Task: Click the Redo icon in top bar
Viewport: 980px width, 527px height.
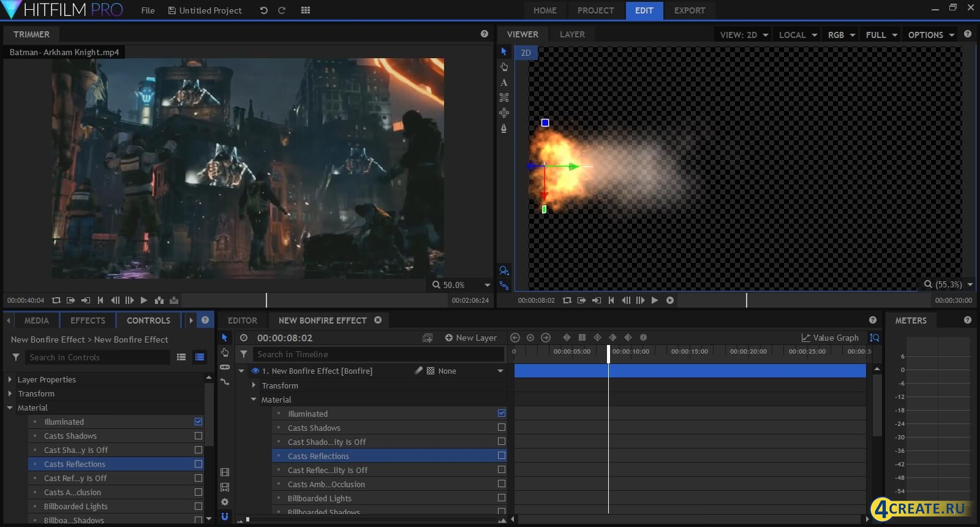Action: coord(282,10)
